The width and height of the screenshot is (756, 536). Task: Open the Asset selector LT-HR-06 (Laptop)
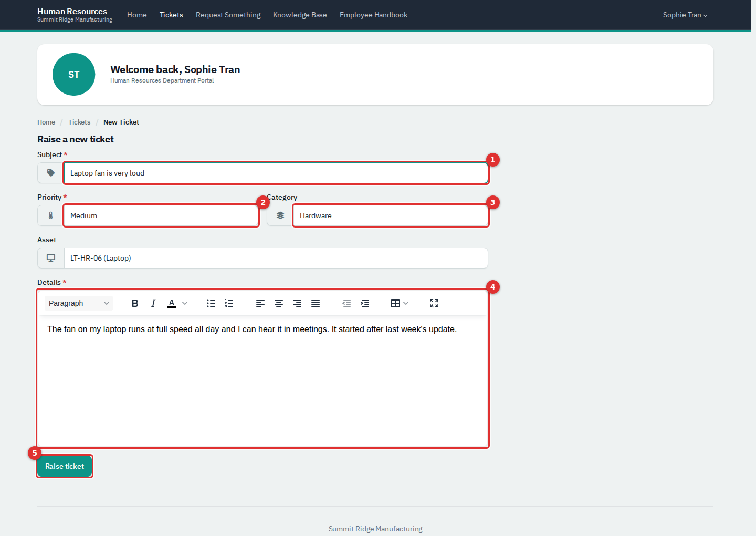click(x=276, y=258)
